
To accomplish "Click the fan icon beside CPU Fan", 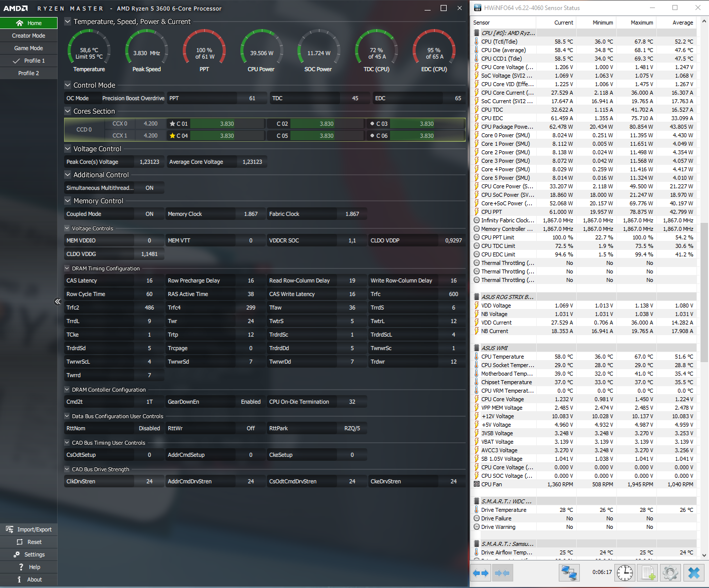I will [476, 484].
